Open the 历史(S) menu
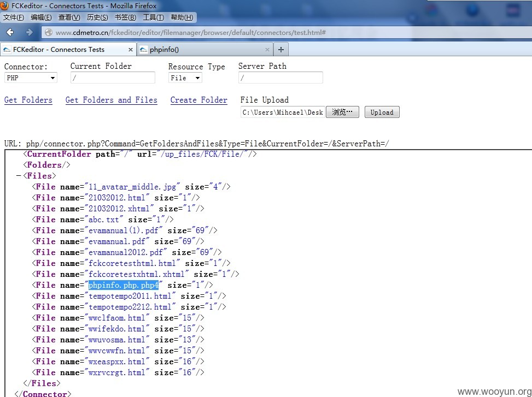 [97, 17]
